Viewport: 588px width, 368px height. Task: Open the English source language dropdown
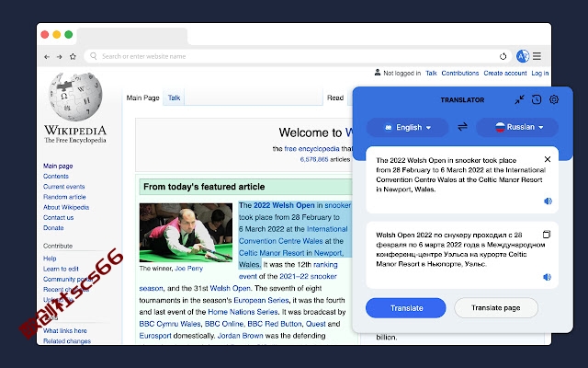click(407, 127)
